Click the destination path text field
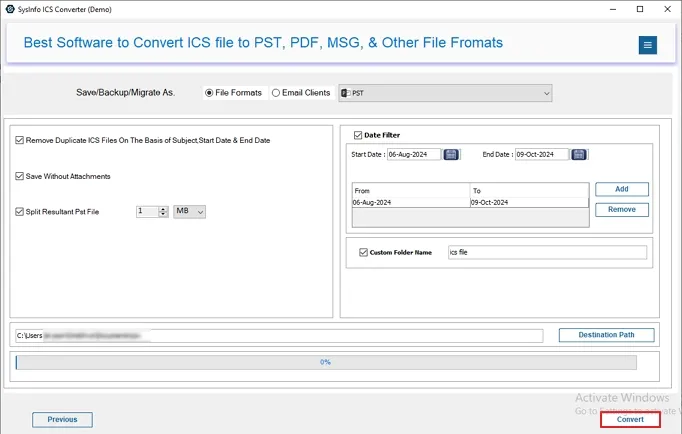This screenshot has height=434, width=682. (279, 336)
